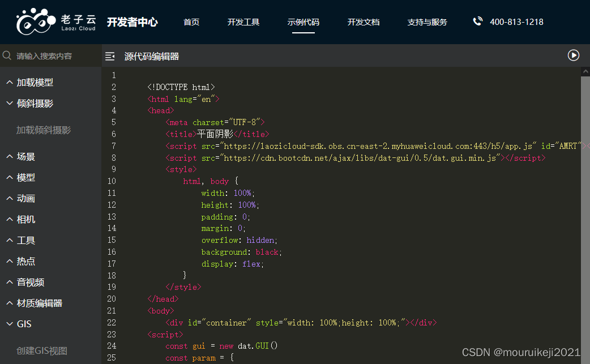Click the Laozi Cloud logo
The width and height of the screenshot is (590, 364).
pos(56,22)
